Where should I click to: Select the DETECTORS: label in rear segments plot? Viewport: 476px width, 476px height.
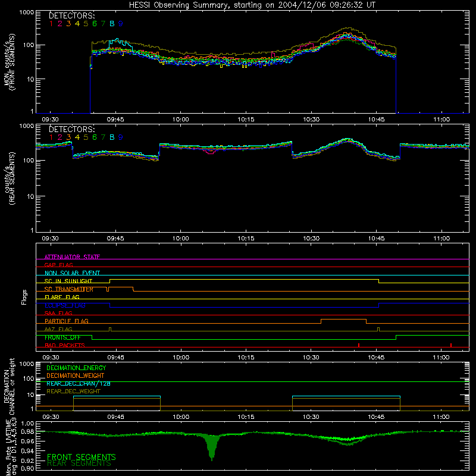(x=71, y=129)
